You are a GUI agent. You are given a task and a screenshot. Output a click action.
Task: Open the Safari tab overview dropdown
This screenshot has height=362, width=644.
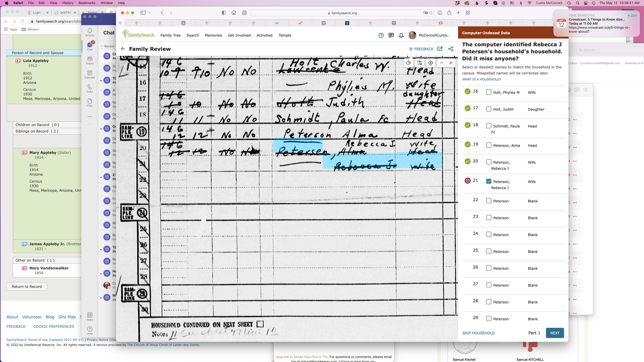coord(150,13)
